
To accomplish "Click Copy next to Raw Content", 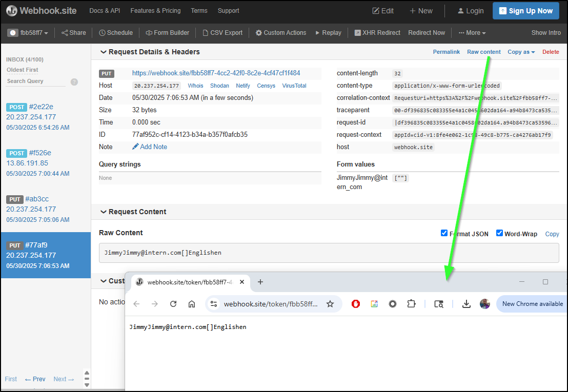I will (x=552, y=234).
